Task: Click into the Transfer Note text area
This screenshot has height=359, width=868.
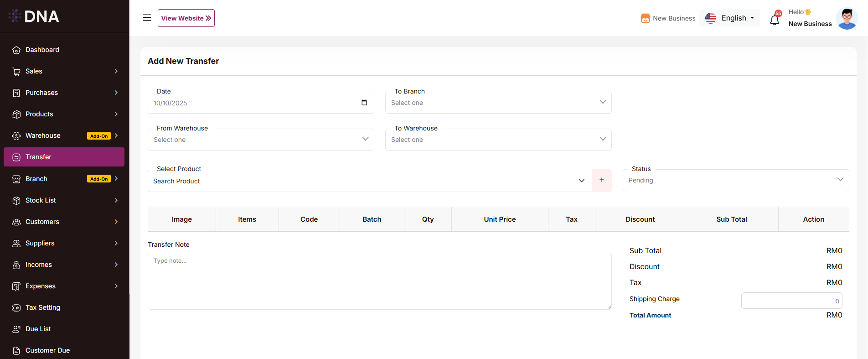Action: (379, 281)
